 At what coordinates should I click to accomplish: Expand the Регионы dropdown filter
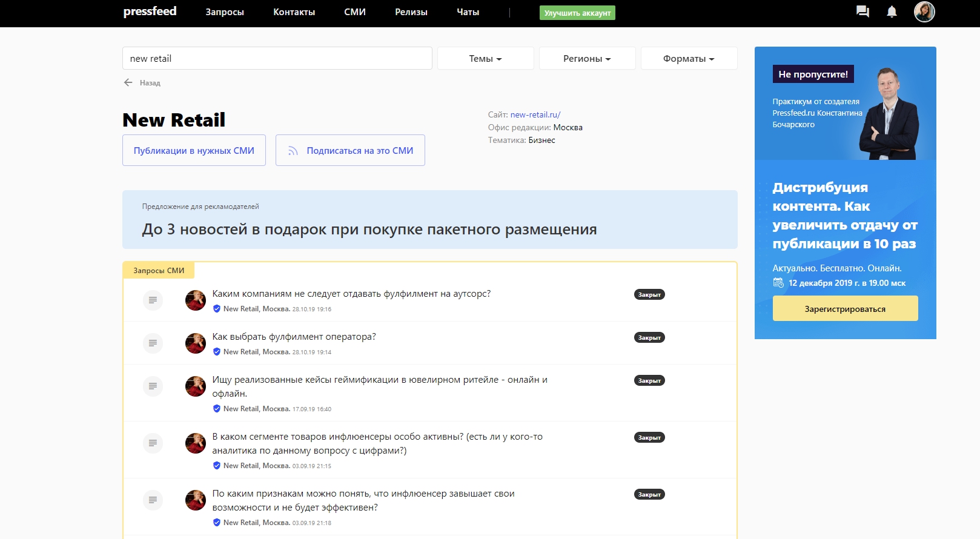(587, 59)
